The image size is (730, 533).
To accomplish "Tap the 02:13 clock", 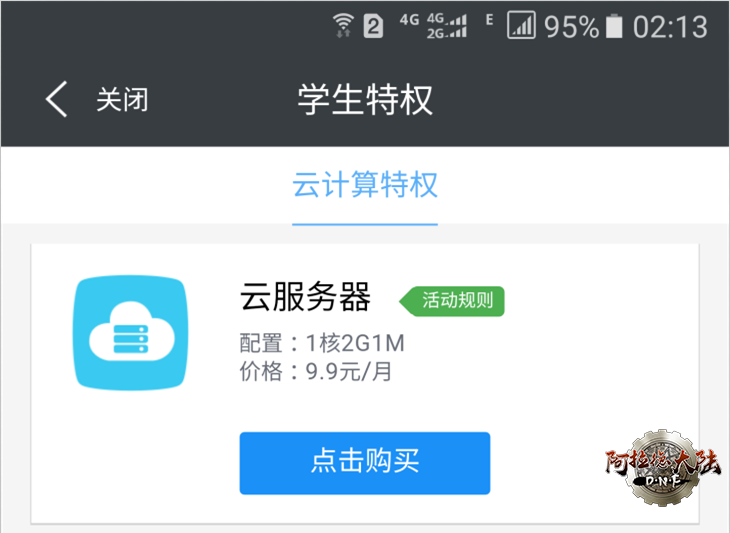I will 669,27.
